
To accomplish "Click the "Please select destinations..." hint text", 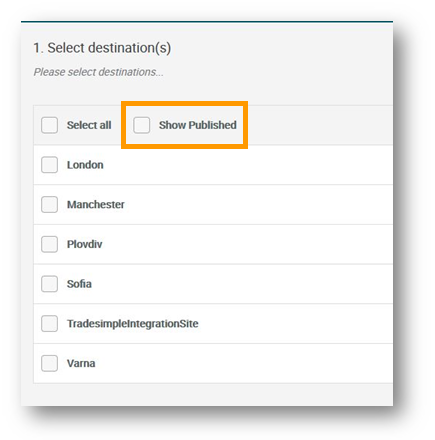I will pyautogui.click(x=99, y=72).
